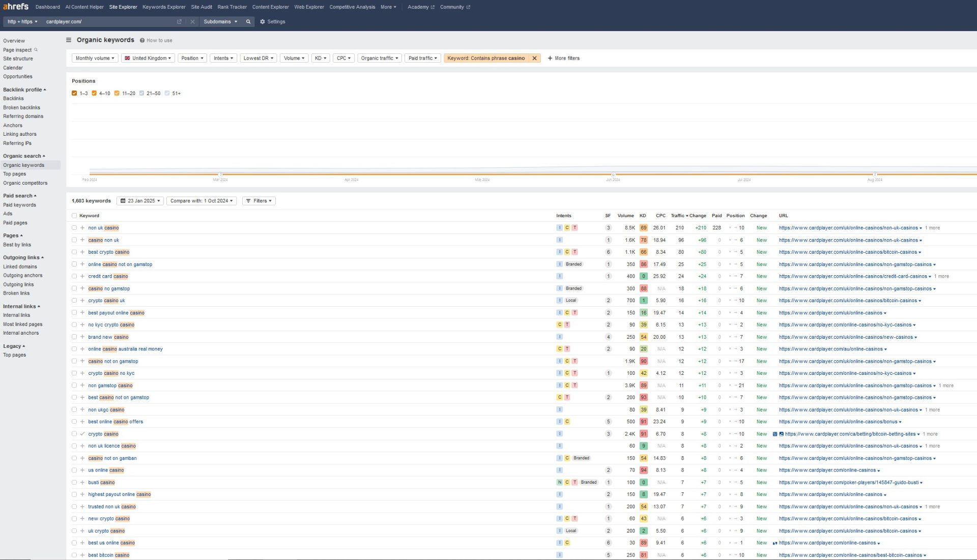This screenshot has height=560, width=977.
Task: Open Site Audit from top menu
Action: 202,7
